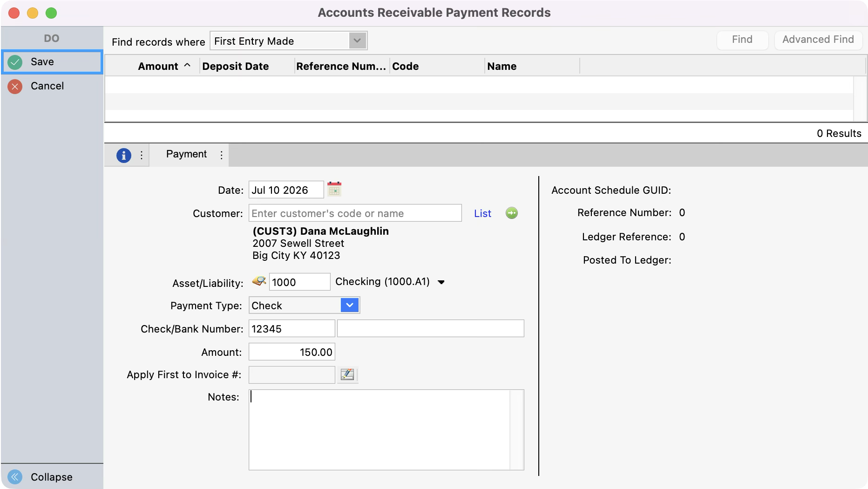The width and height of the screenshot is (868, 489).
Task: Click the Collapse label
Action: click(52, 477)
